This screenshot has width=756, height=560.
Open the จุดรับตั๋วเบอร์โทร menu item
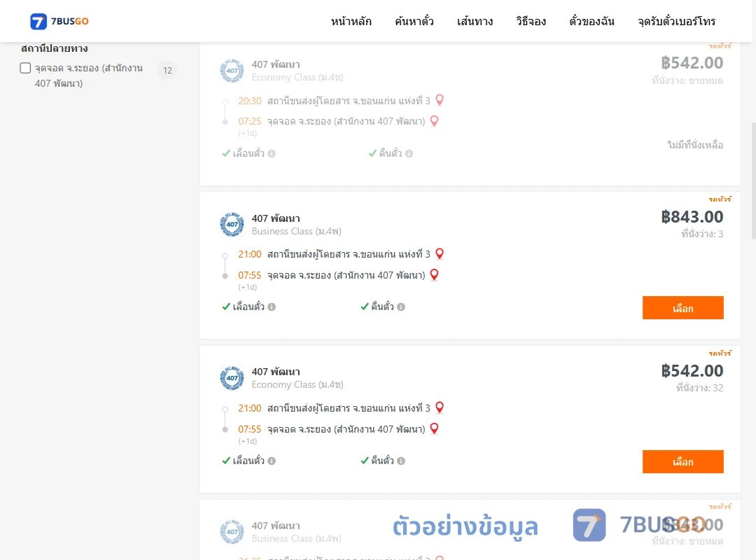tap(676, 21)
